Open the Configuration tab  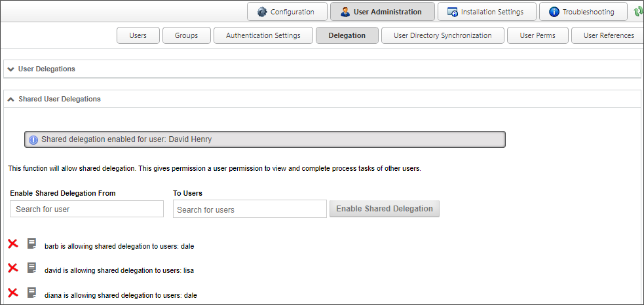(287, 12)
